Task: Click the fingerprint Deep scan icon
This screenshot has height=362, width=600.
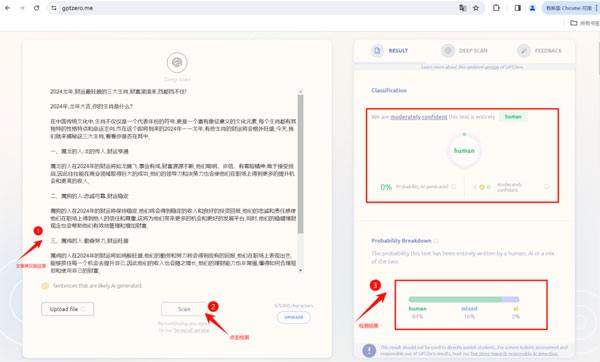Action: pos(177,62)
